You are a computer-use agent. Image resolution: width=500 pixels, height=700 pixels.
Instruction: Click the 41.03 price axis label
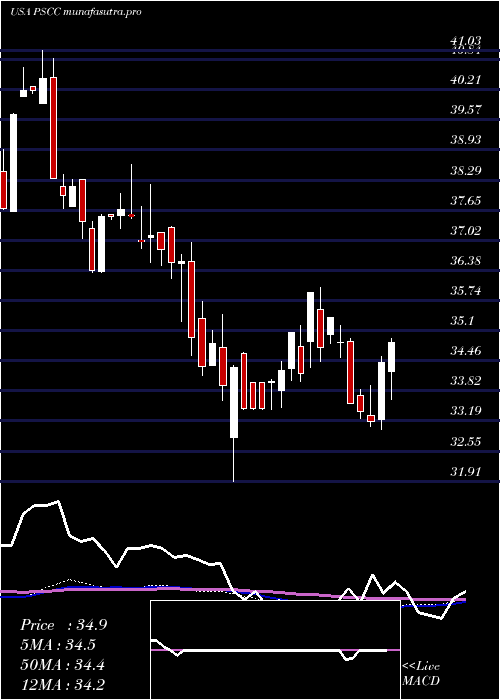pos(465,42)
